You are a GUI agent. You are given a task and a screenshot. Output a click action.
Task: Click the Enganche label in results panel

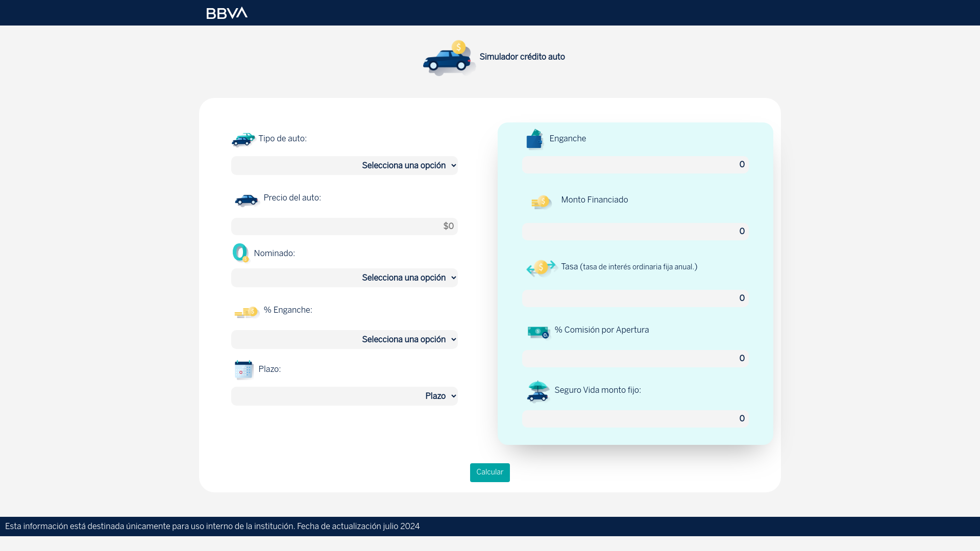point(568,139)
